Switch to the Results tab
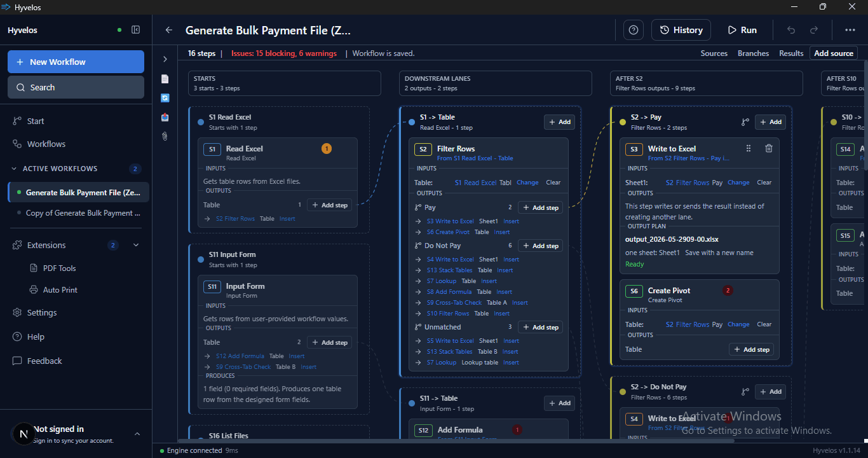868x458 pixels. (x=791, y=53)
